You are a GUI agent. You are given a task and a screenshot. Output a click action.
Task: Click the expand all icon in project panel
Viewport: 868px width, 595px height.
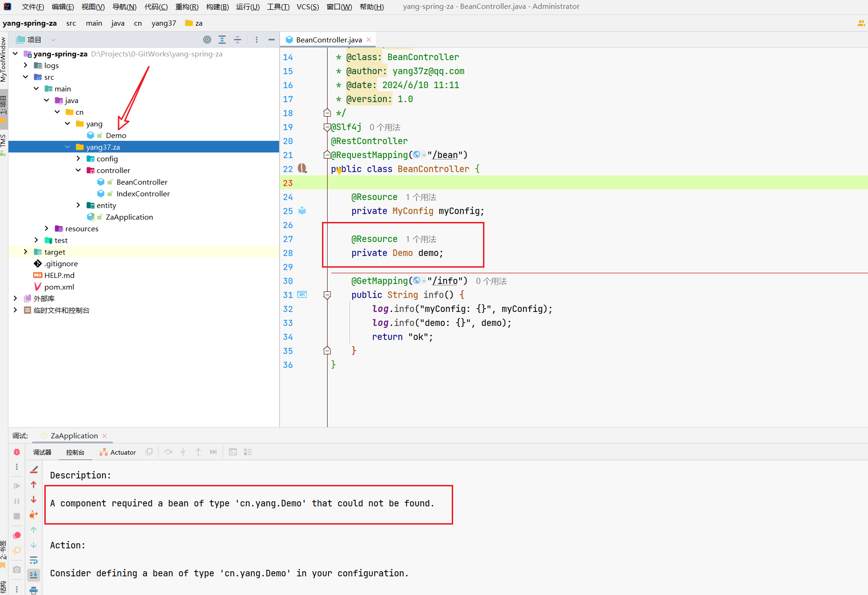[x=222, y=40]
